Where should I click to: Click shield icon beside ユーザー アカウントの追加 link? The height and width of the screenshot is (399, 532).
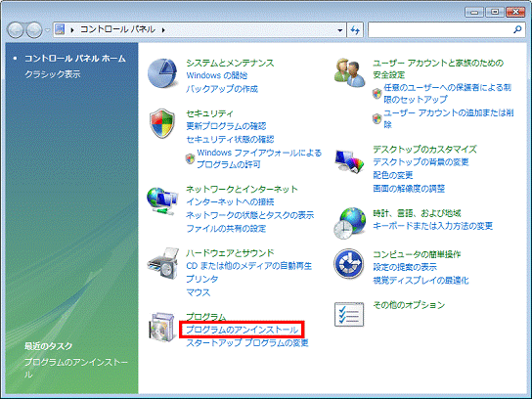377,118
